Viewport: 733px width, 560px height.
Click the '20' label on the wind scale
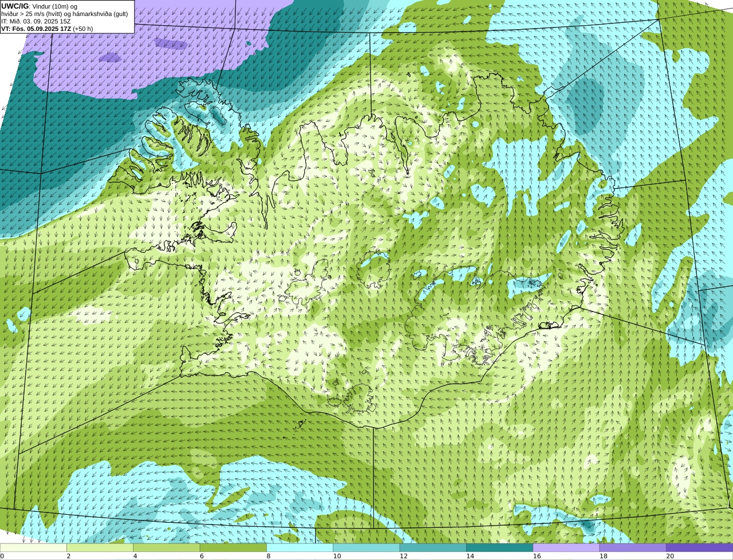pos(670,556)
